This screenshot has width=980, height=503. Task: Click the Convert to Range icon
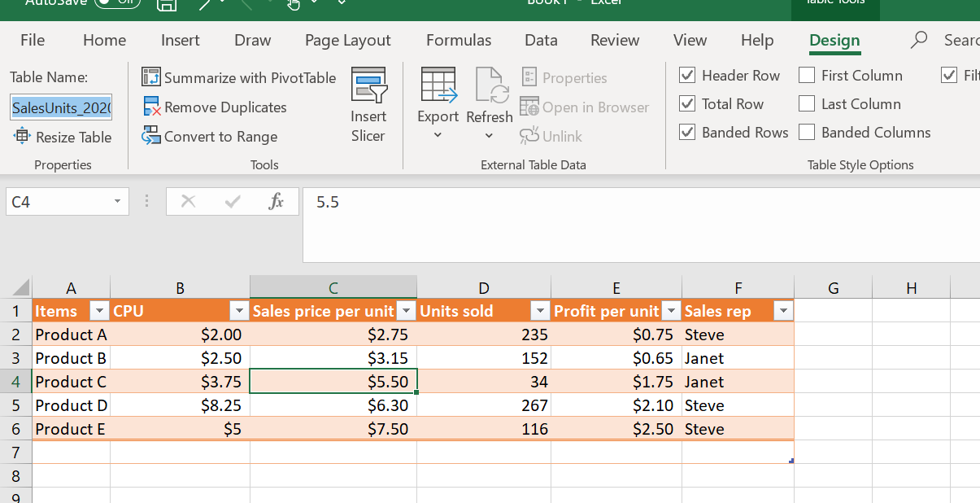click(x=151, y=136)
